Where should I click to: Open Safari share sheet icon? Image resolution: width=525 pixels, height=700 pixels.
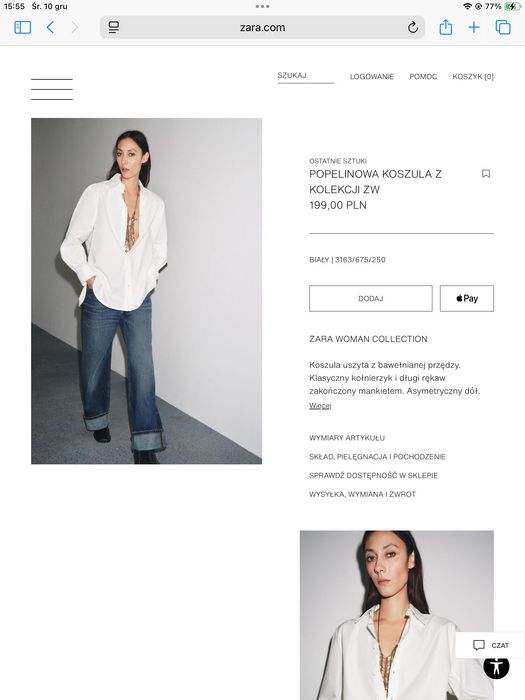click(446, 28)
